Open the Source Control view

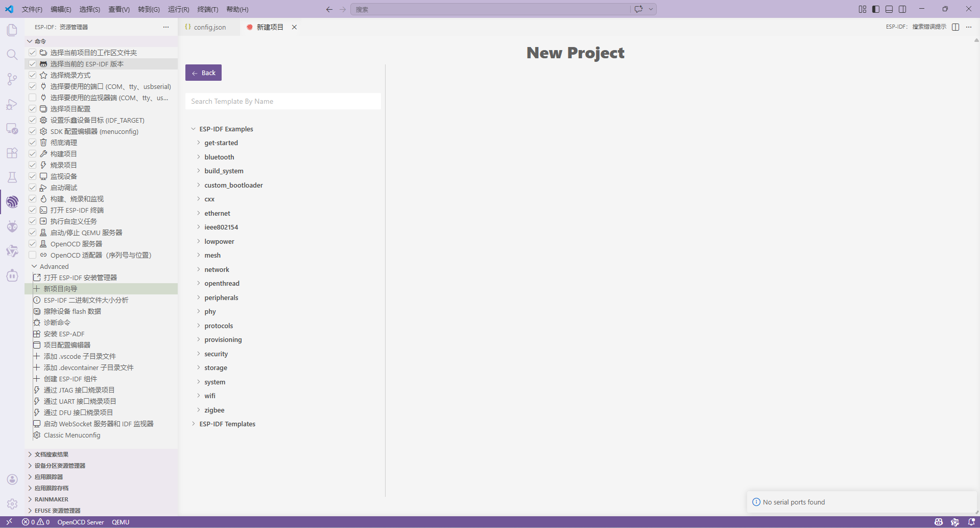click(x=12, y=79)
